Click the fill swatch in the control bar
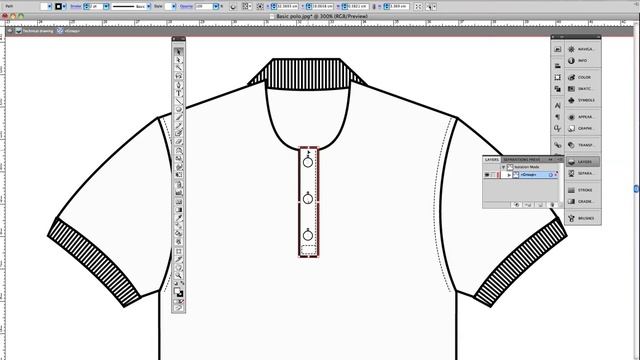Screen dimensions: 640x360 [44, 7]
